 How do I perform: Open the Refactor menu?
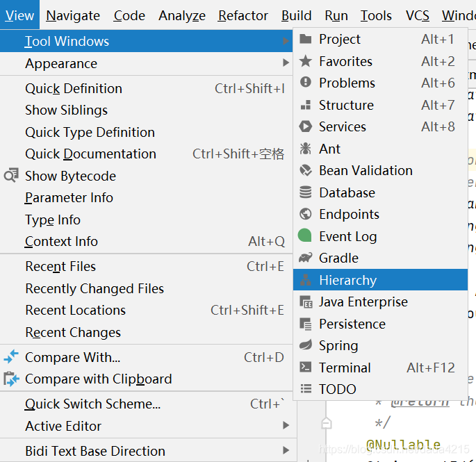pyautogui.click(x=243, y=15)
